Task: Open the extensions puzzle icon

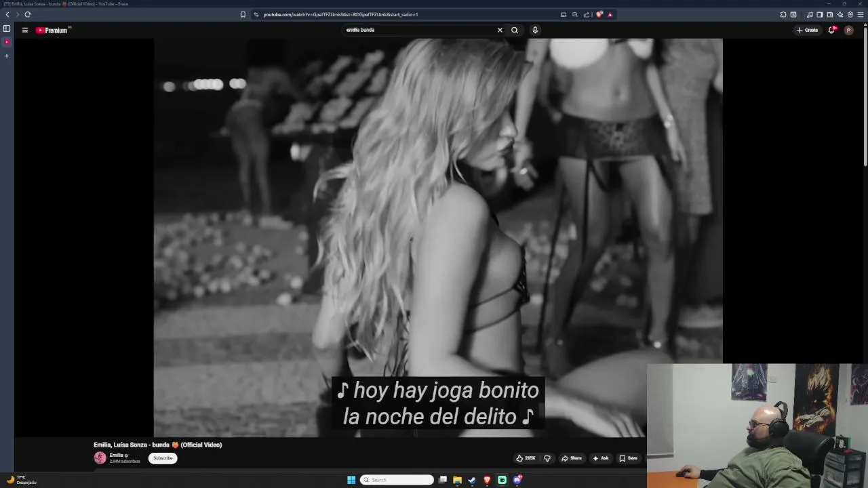Action: pos(783,14)
